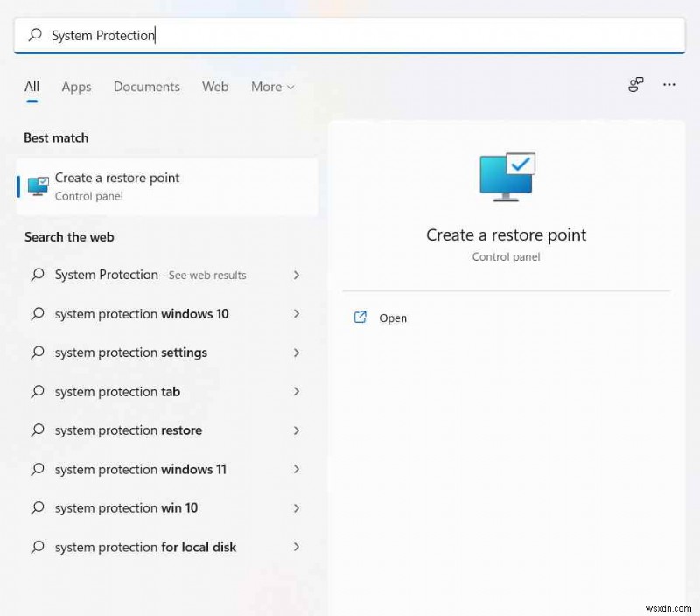
Task: Click the large monitor icon in preview pane
Action: pos(506,175)
